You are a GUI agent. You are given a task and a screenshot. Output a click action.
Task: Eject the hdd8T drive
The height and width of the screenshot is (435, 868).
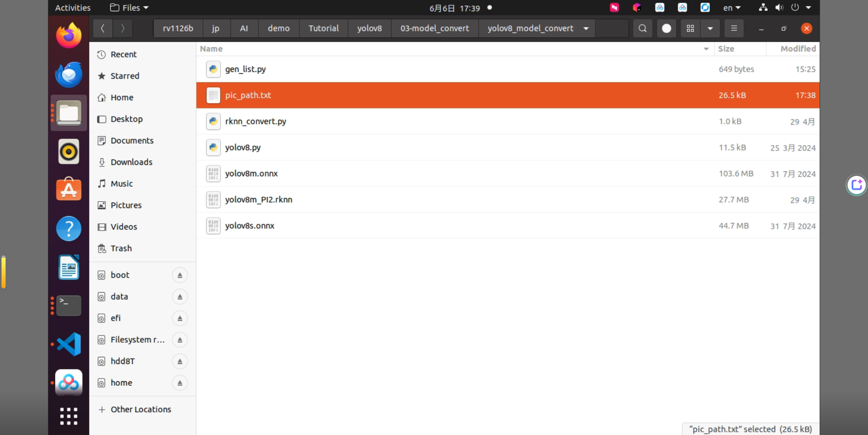(180, 362)
